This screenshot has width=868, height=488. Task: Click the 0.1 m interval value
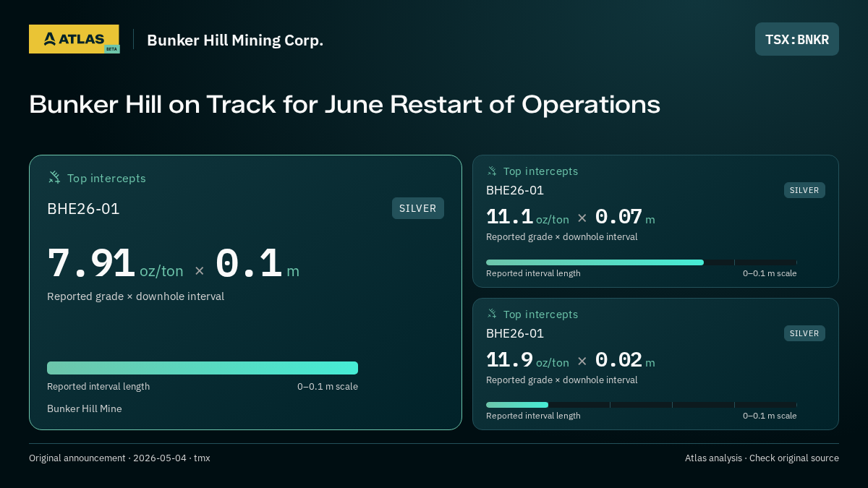[257, 264]
